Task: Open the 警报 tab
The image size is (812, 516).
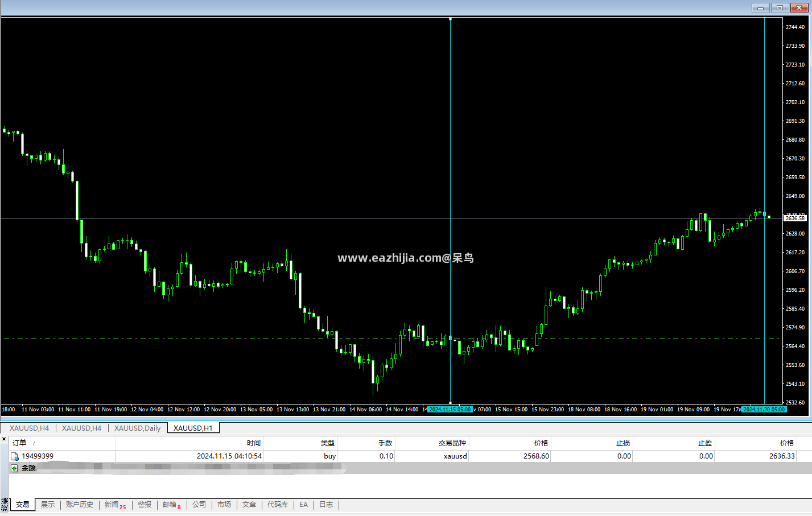Action: coord(145,505)
